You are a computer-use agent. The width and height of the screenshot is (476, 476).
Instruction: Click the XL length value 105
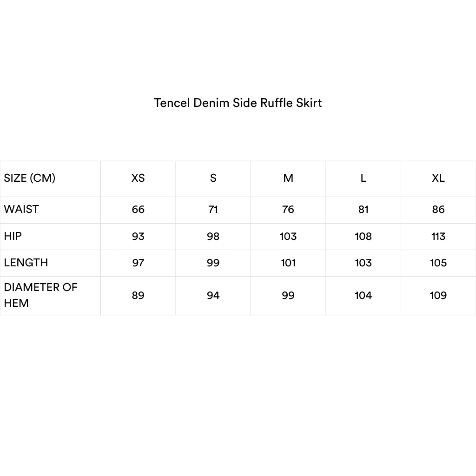tap(438, 263)
